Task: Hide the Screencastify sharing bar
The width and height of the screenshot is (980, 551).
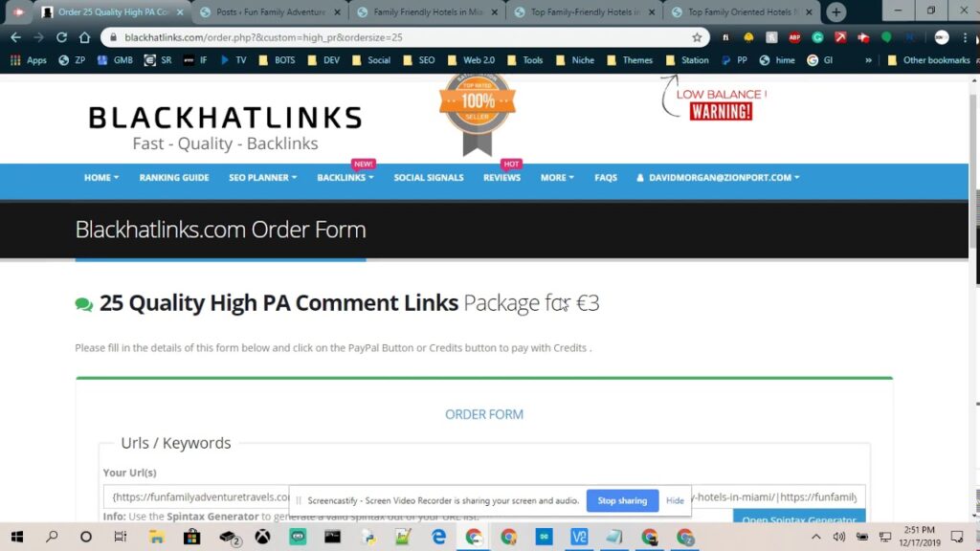Action: point(675,500)
